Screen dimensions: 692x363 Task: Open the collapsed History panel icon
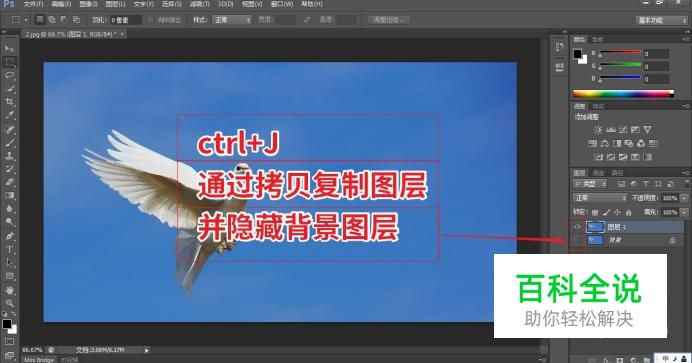tap(559, 46)
